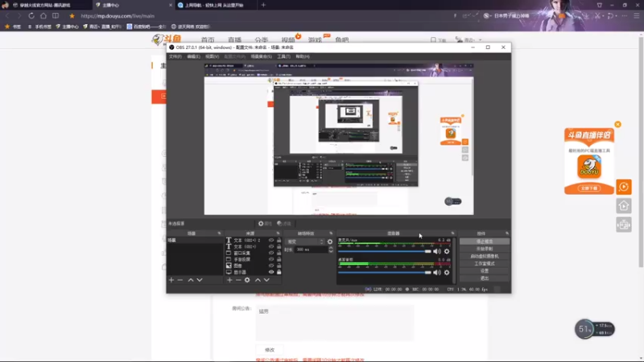Toggle visibility eye for 文本 (GDI+) 2 source
This screenshot has height=362, width=644.
[x=271, y=240]
